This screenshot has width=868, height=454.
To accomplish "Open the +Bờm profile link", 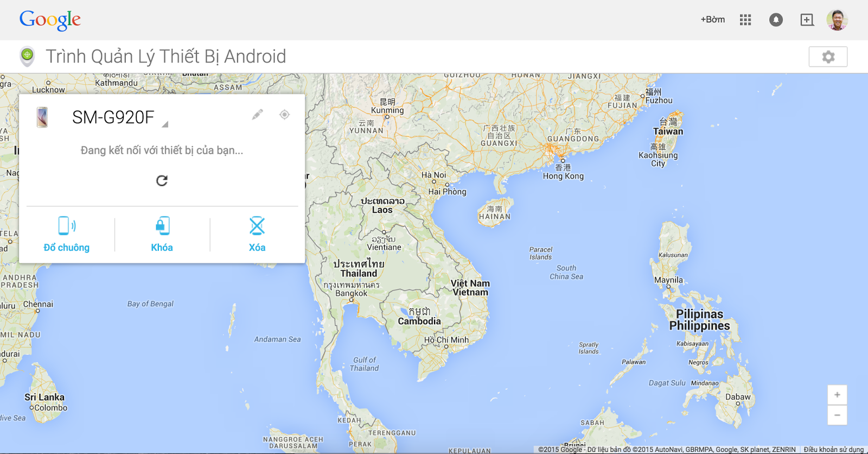I will click(x=712, y=20).
